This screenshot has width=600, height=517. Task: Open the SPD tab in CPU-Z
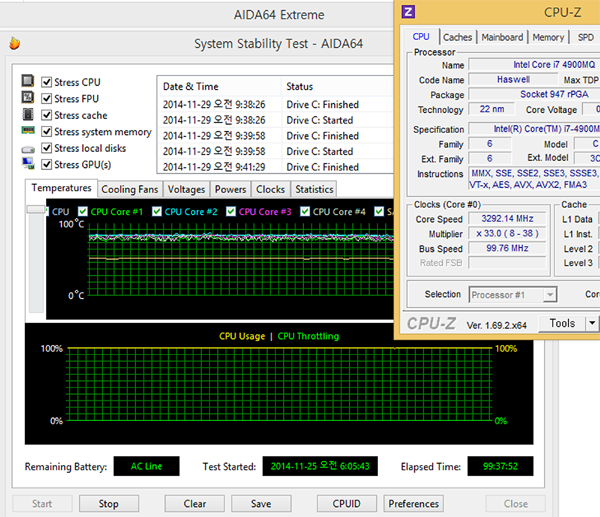(585, 38)
